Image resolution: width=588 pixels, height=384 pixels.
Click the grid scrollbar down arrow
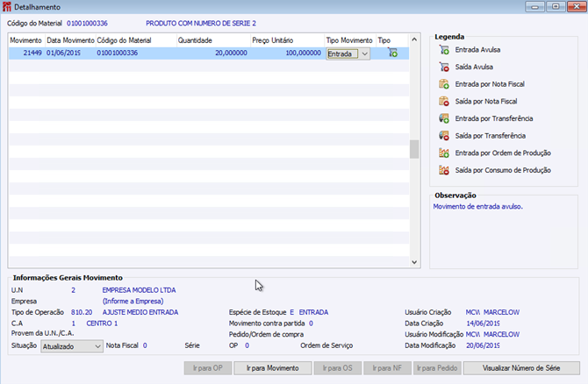[x=414, y=262]
